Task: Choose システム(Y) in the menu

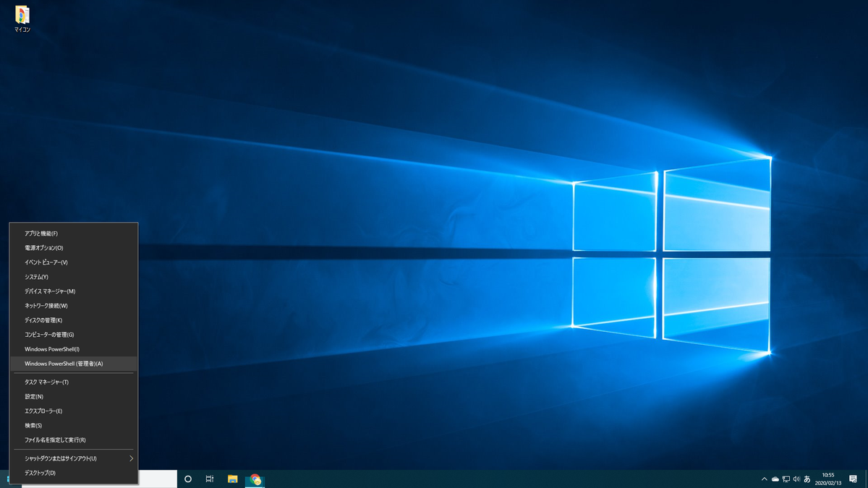Action: pyautogui.click(x=73, y=277)
